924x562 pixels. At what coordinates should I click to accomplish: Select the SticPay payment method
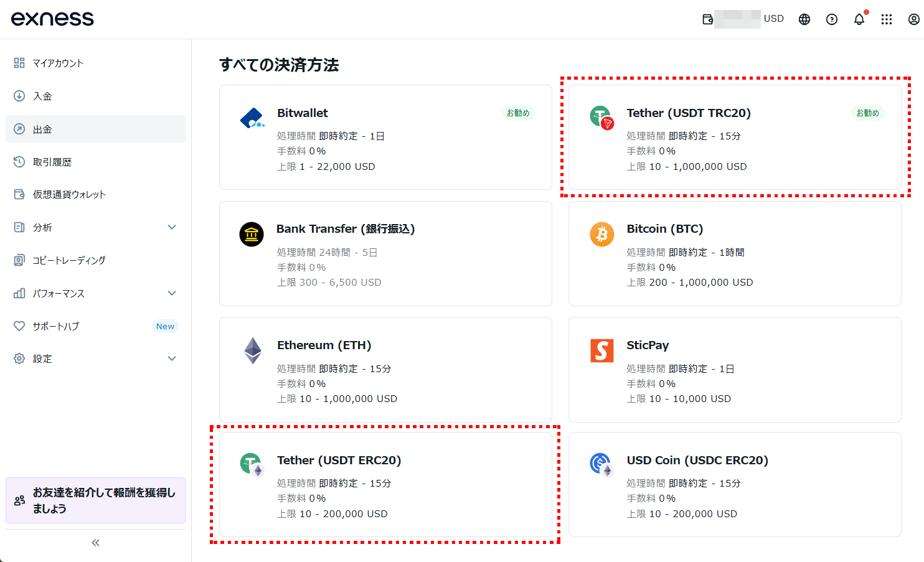click(735, 370)
